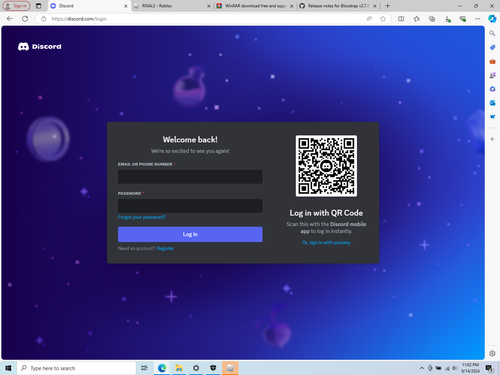Open the sidebar Microsoft 365 icon
Image resolution: width=500 pixels, height=375 pixels.
(492, 89)
